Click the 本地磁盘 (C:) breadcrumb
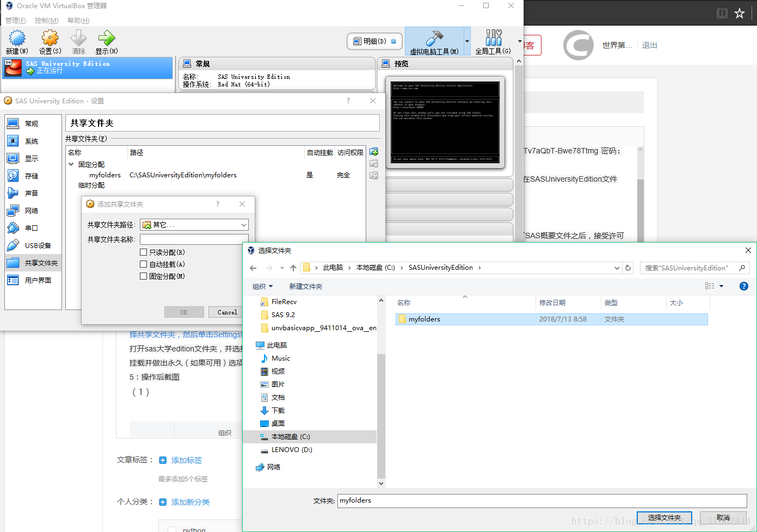The width and height of the screenshot is (757, 532). 376,268
